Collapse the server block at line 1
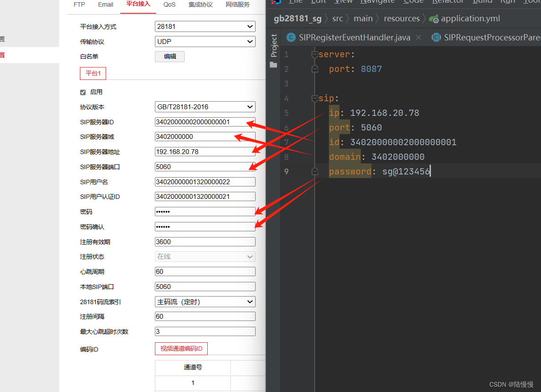Image resolution: width=541 pixels, height=392 pixels. pos(314,54)
